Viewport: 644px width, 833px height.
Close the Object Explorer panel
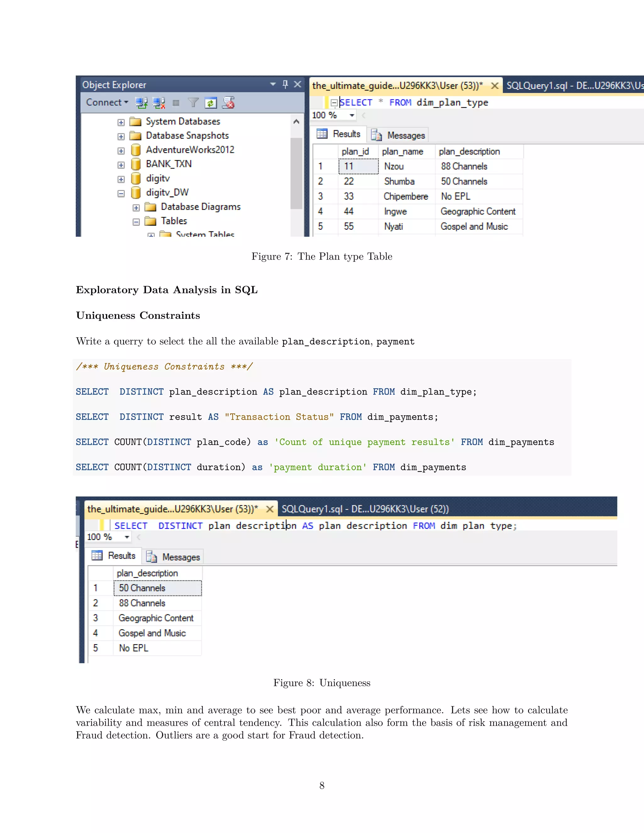tap(297, 84)
